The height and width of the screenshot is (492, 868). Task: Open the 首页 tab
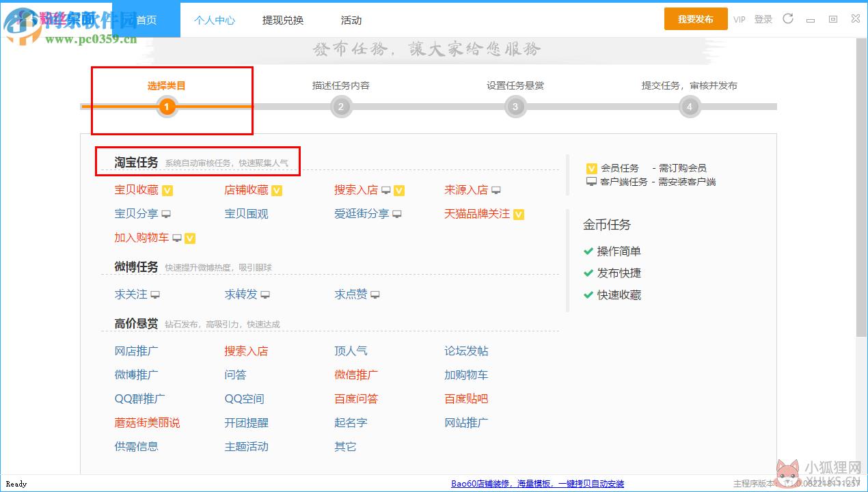point(146,20)
